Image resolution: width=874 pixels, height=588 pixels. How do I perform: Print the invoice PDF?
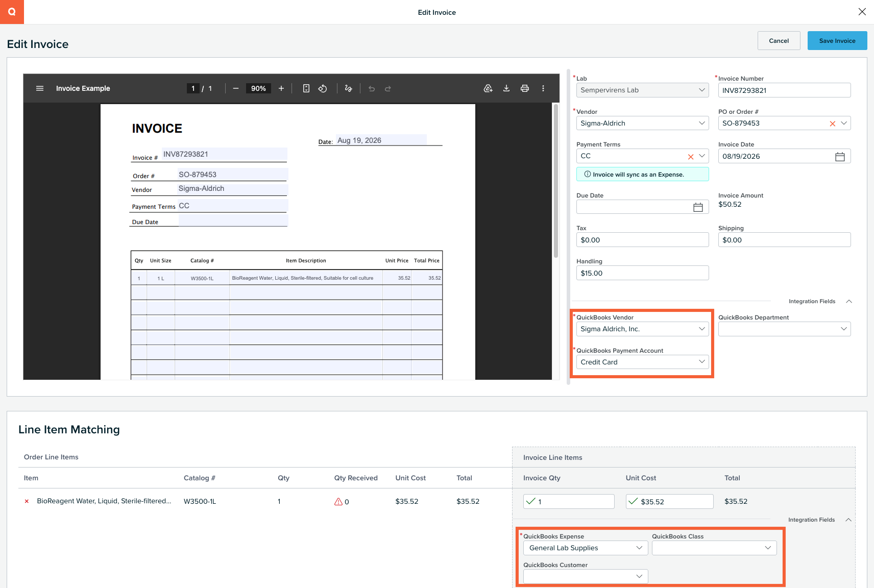pos(525,88)
